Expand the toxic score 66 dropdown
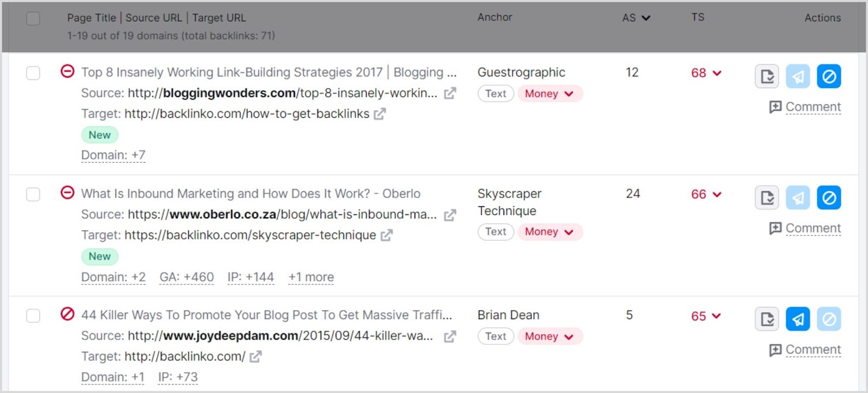Viewport: 868px width, 393px height. coord(706,194)
